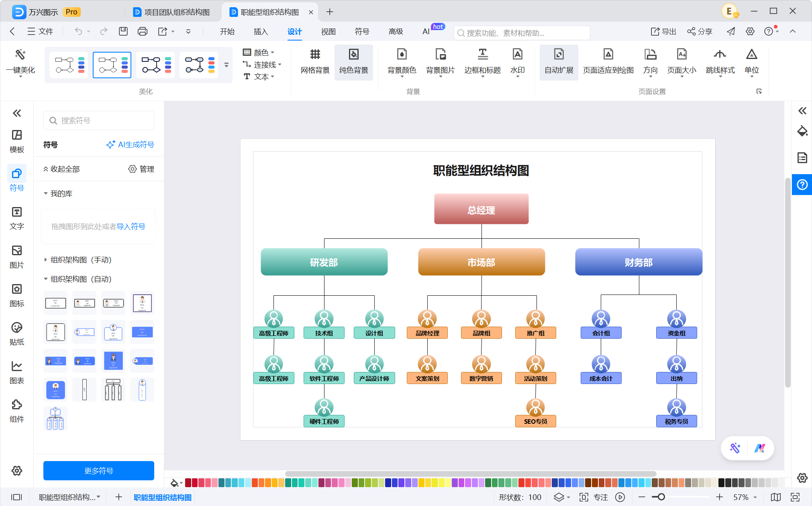The height and width of the screenshot is (506, 812).
Task: Toggle the 网格背景 grid background
Action: pyautogui.click(x=315, y=62)
